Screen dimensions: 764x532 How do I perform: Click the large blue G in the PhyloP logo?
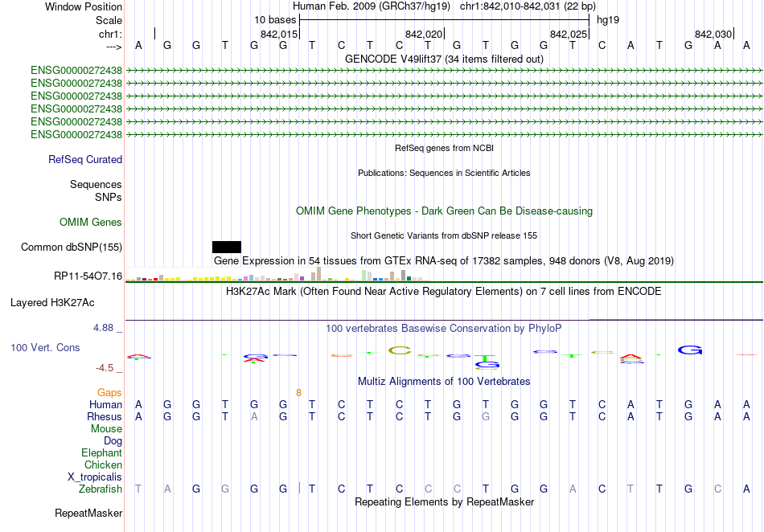click(x=690, y=350)
